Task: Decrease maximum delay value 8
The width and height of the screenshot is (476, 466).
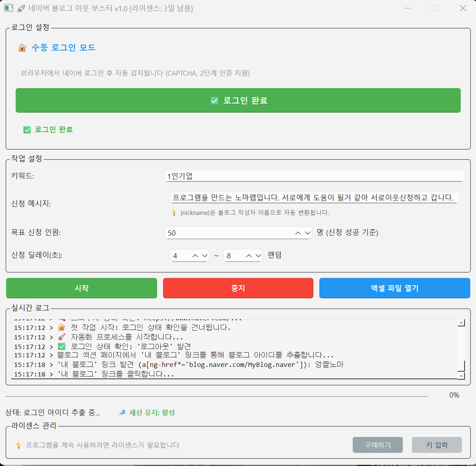Action: click(x=258, y=256)
